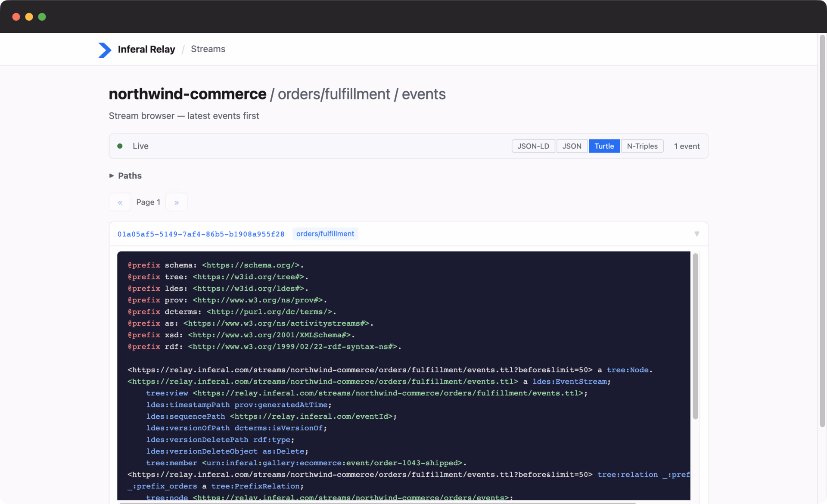Click the page vertical scrollbar
This screenshot has width=827, height=504.
coord(822,231)
